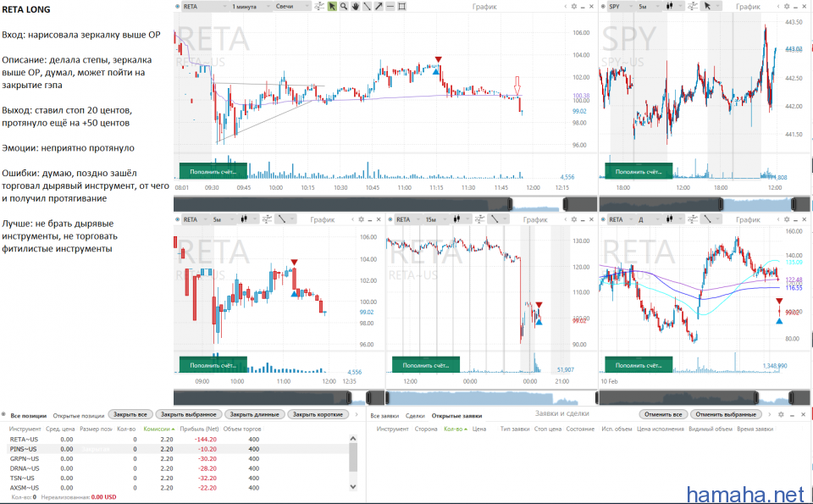Open indicators icon in RETA daily chart

(x=692, y=219)
